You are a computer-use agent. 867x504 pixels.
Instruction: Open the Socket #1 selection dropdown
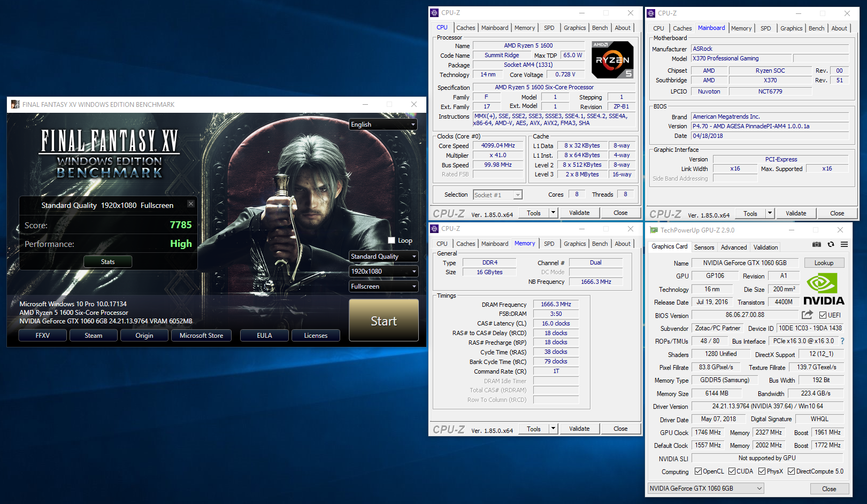tap(497, 195)
